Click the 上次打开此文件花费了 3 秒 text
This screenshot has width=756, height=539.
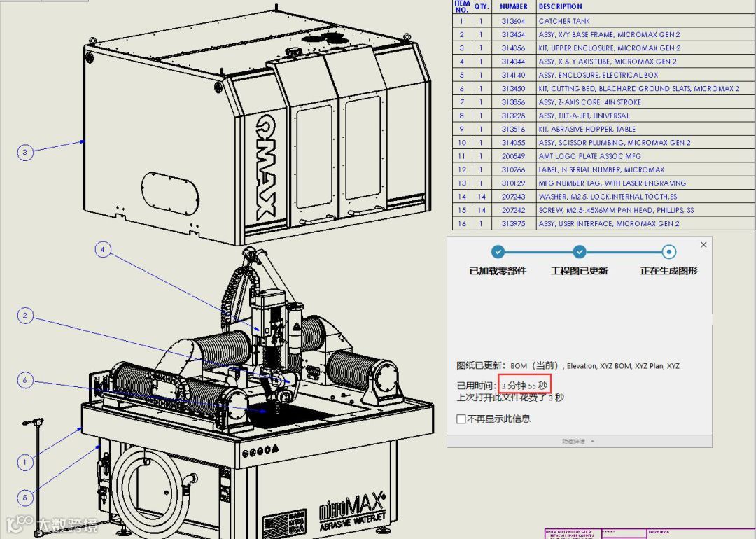(510, 398)
